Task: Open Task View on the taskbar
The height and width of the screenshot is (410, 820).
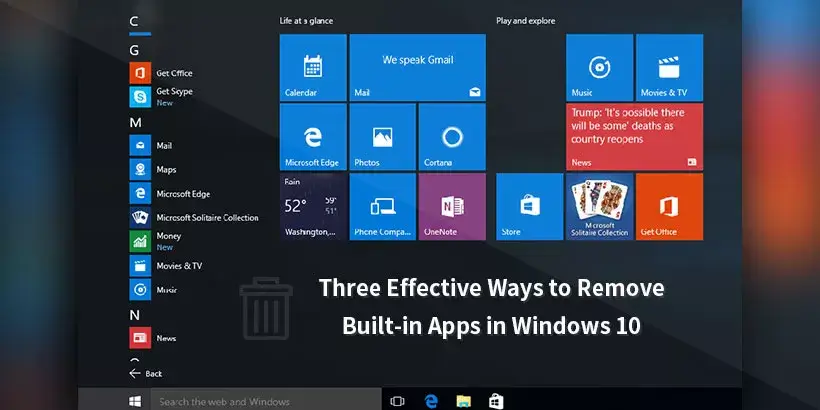Action: pos(397,401)
